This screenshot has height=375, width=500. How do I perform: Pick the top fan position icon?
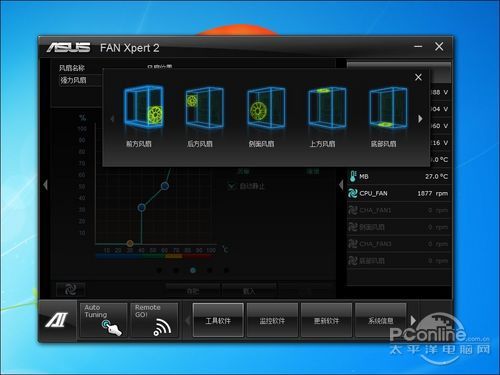pos(327,107)
